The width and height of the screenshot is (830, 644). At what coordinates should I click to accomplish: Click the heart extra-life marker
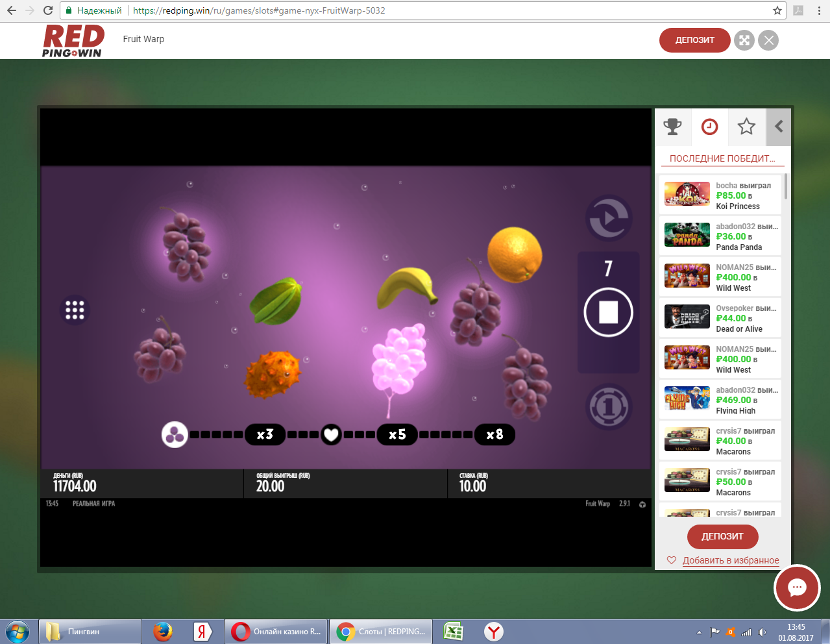tap(331, 434)
